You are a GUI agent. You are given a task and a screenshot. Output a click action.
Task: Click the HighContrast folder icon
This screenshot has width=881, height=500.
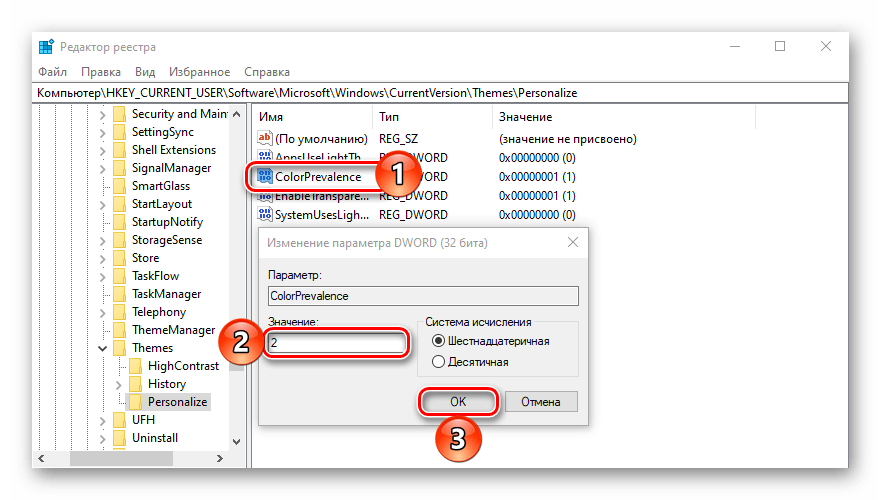135,366
